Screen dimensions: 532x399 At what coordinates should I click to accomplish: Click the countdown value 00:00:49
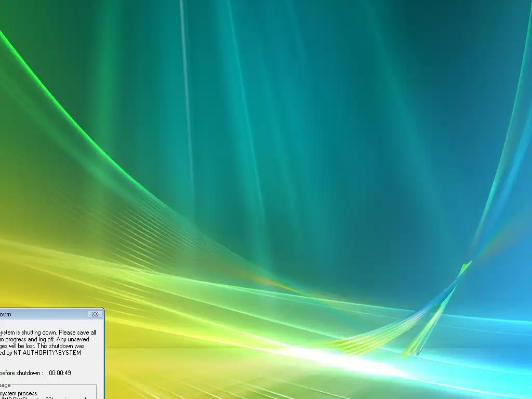60,373
